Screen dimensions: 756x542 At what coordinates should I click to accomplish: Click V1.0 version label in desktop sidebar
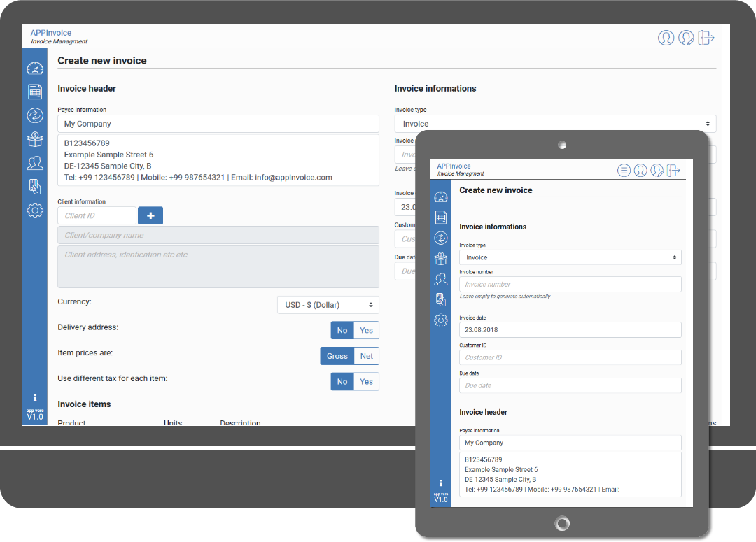point(35,417)
